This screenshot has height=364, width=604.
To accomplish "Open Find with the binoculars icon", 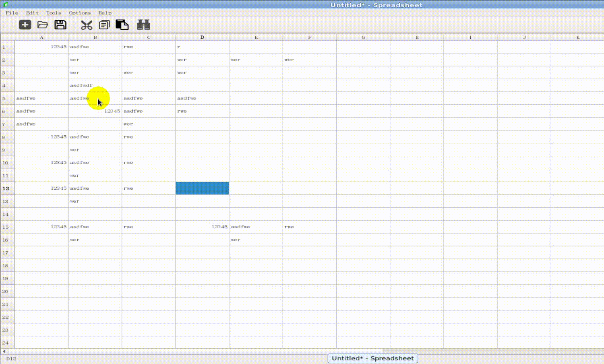I will (x=144, y=25).
